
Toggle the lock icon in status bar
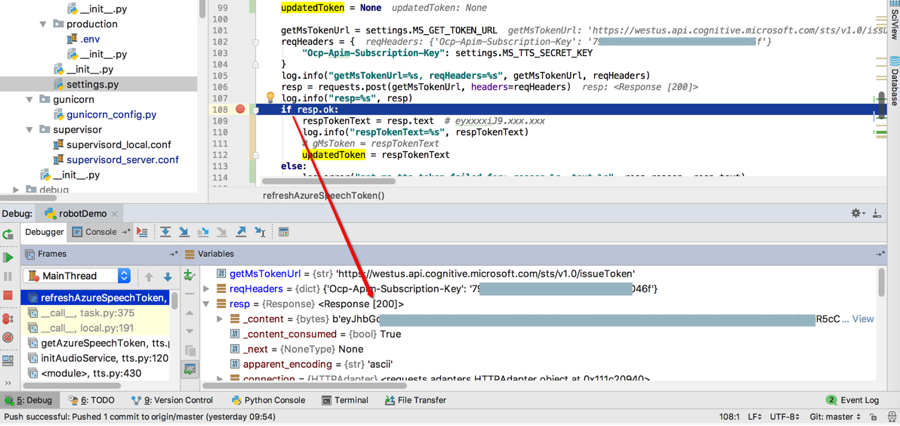tap(872, 416)
